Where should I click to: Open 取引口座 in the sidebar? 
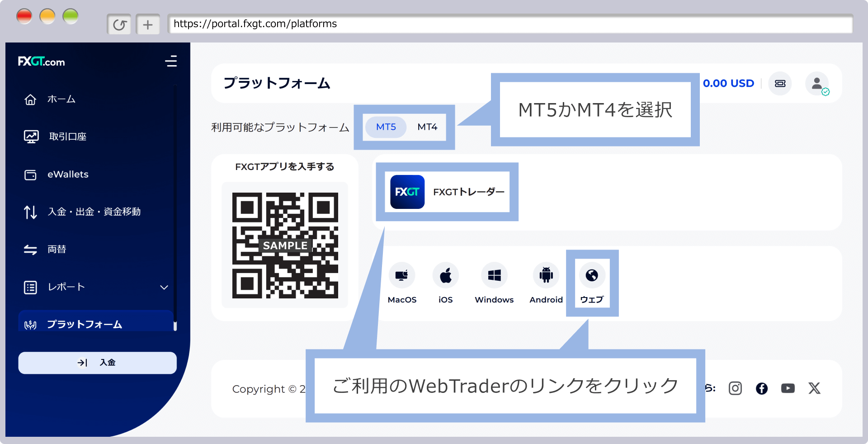[x=67, y=137]
